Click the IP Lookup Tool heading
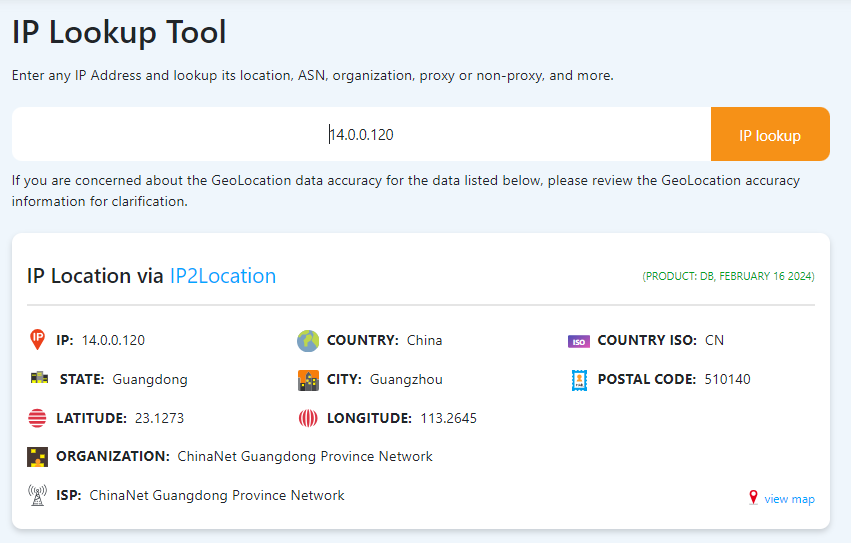This screenshot has height=543, width=851. click(x=119, y=33)
